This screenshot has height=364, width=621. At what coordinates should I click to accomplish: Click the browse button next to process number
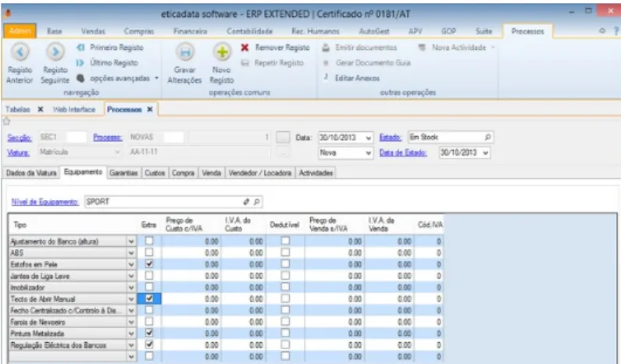(x=283, y=137)
